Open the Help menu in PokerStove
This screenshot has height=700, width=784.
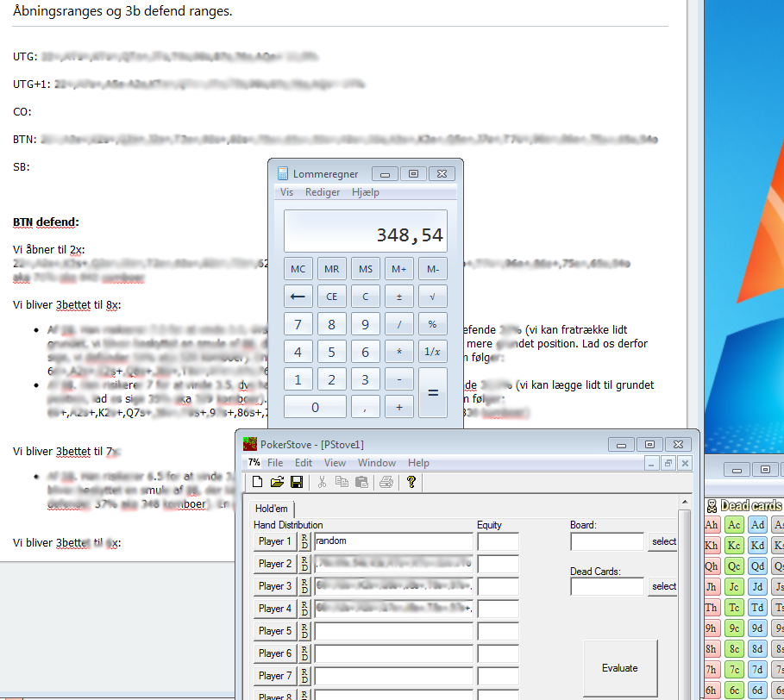pos(418,463)
